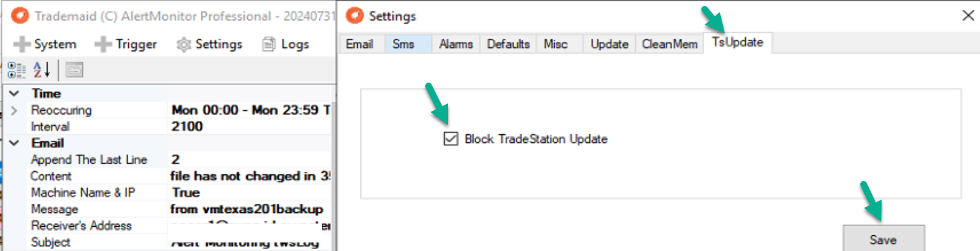Select the CleanMem tab
The image size is (980, 251).
(x=669, y=45)
